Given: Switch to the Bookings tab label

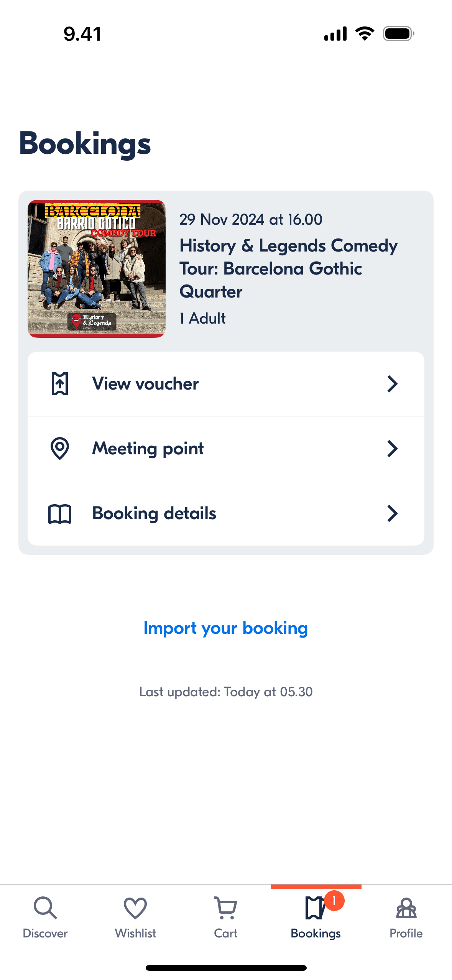Looking at the screenshot, I should (316, 933).
